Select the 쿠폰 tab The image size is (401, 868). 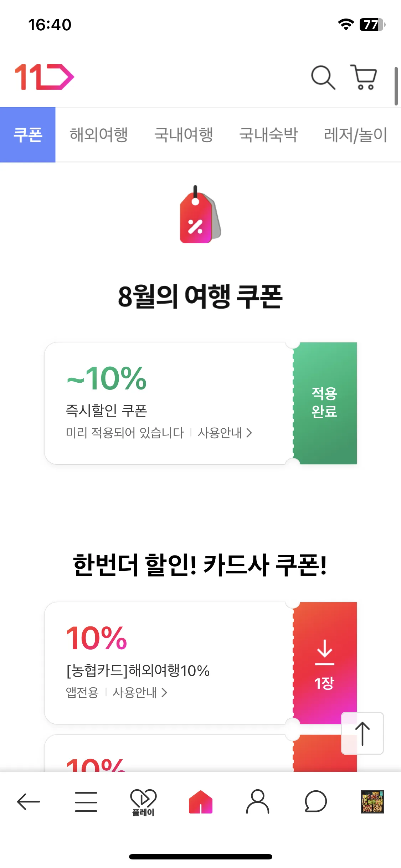pos(28,135)
